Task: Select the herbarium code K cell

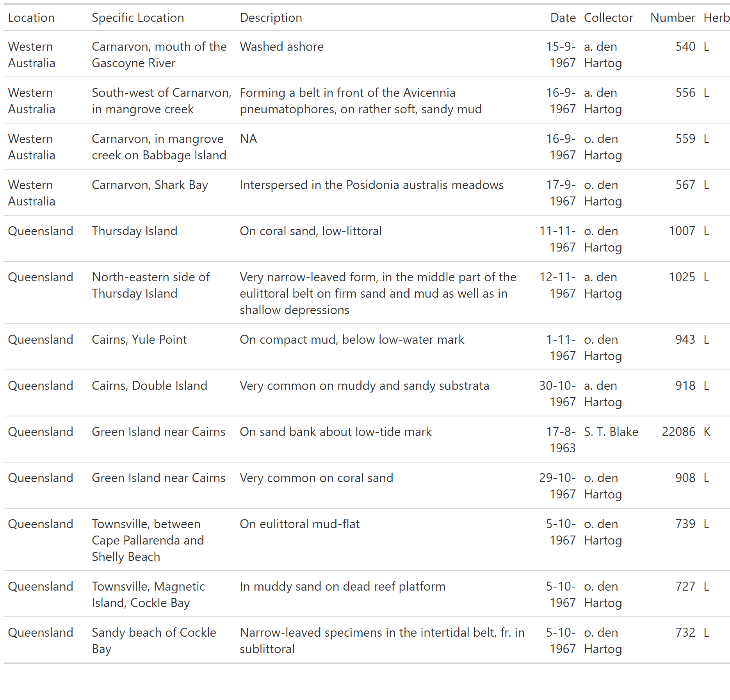Action: click(x=707, y=432)
